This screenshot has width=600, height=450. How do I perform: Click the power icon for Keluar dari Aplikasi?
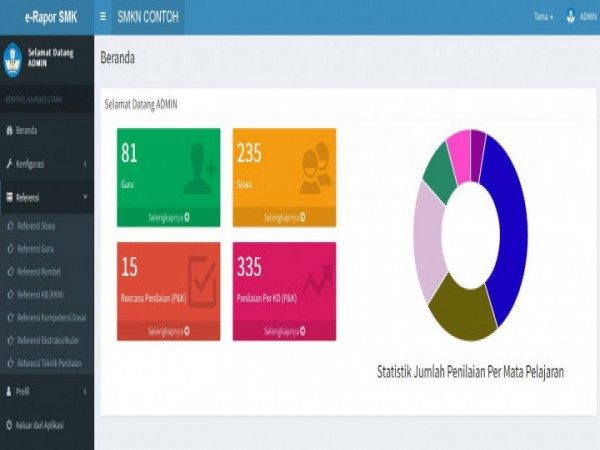(10, 425)
